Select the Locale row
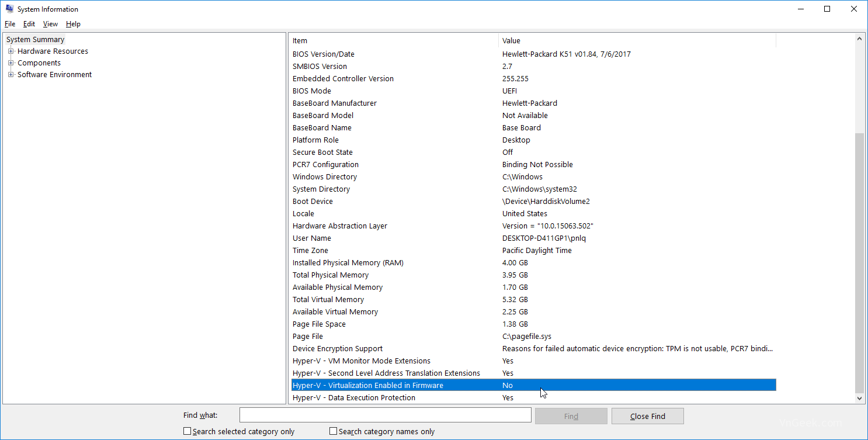The width and height of the screenshot is (868, 440). point(533,214)
